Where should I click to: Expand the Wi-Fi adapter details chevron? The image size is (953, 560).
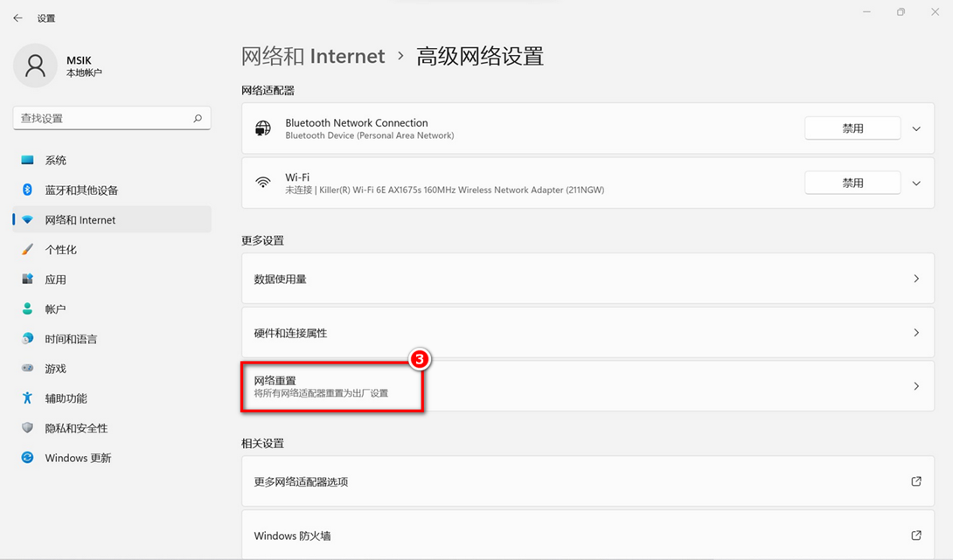915,183
